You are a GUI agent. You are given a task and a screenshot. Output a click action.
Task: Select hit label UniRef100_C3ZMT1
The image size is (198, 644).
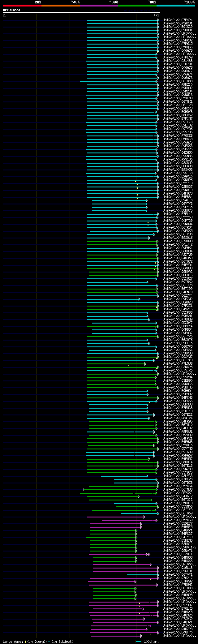178,554
